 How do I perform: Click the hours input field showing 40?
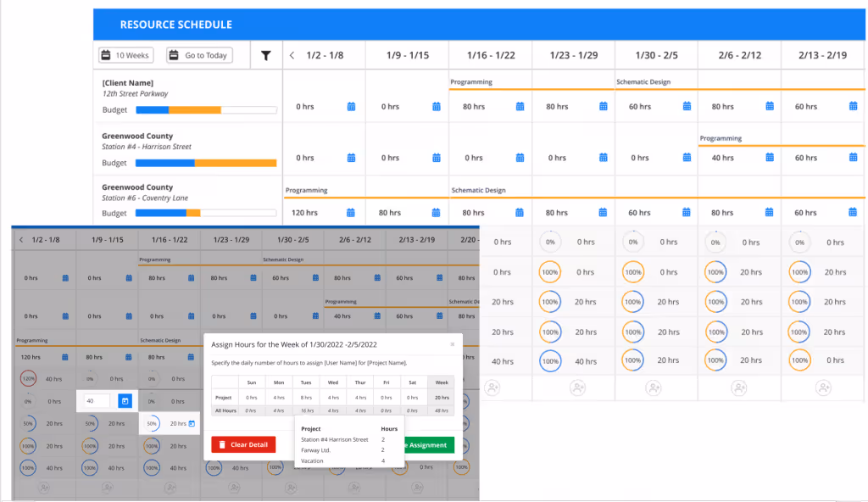[97, 400]
